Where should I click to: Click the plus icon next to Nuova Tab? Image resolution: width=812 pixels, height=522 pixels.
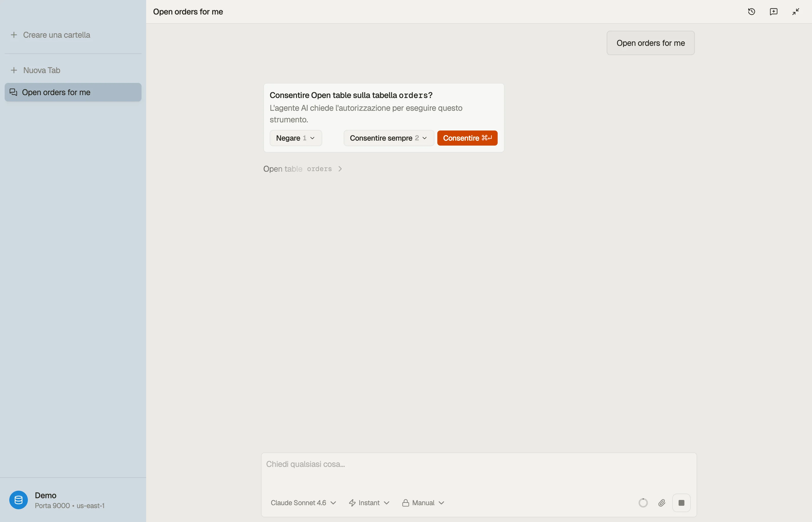coord(14,70)
